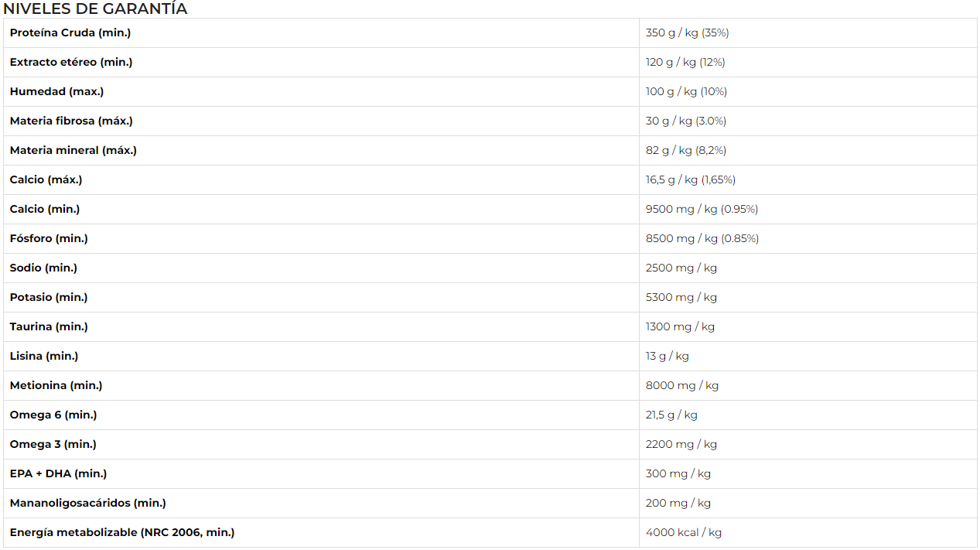The image size is (980, 550).
Task: Select the Materia fibrosa (máx.) label
Action: point(71,121)
